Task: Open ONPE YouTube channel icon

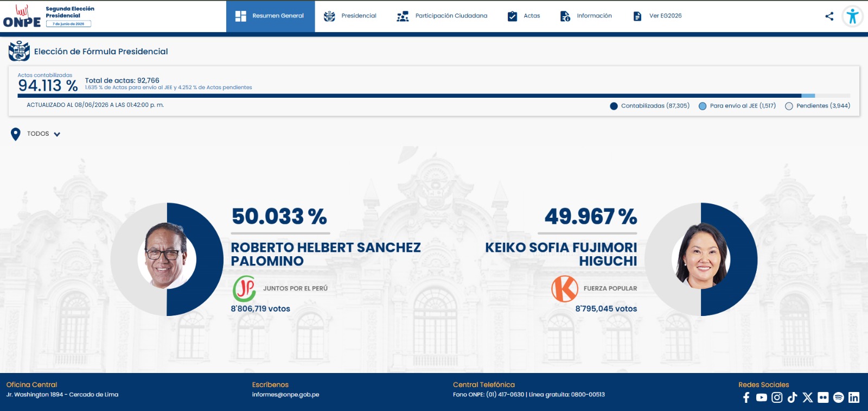Action: click(762, 397)
